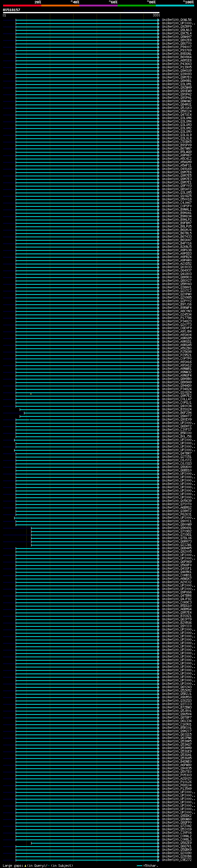Select hit UniRef100_Q9ZRP9
The height and width of the screenshot is (868, 197).
[x=177, y=26]
